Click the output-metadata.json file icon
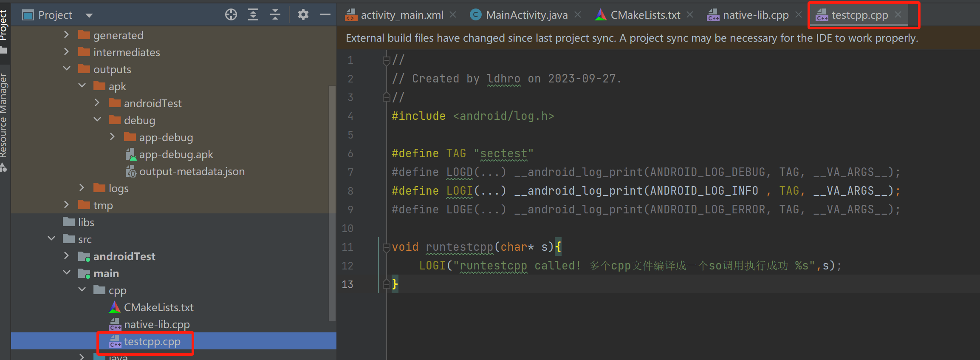The height and width of the screenshot is (360, 980). click(131, 171)
